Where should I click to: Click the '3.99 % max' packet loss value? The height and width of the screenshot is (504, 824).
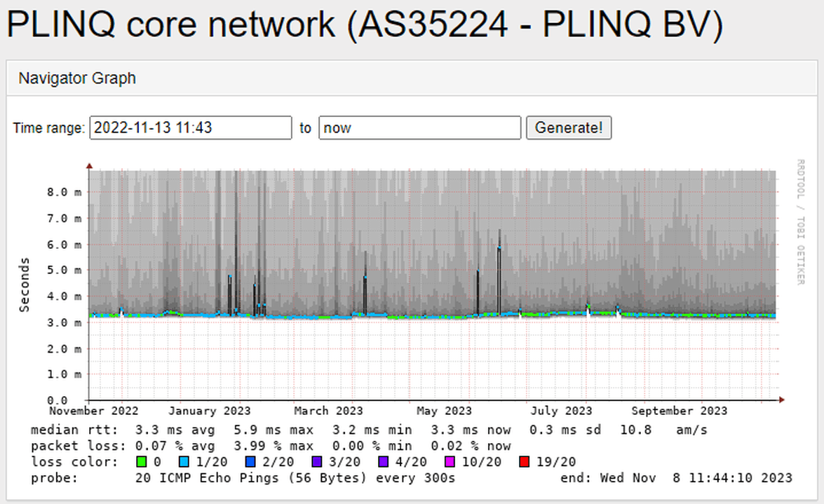coord(273,447)
